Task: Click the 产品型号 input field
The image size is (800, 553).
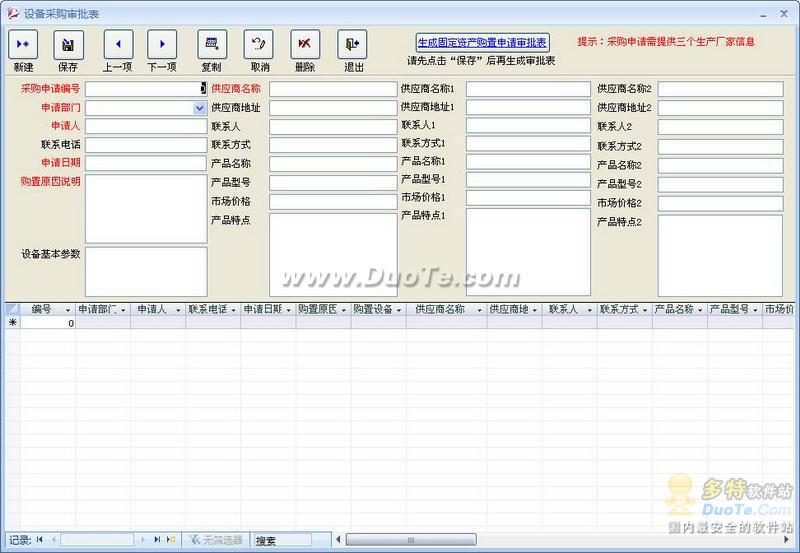Action: point(333,183)
